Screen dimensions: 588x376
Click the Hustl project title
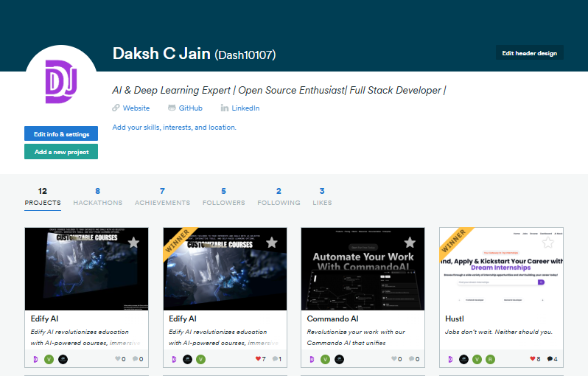455,318
